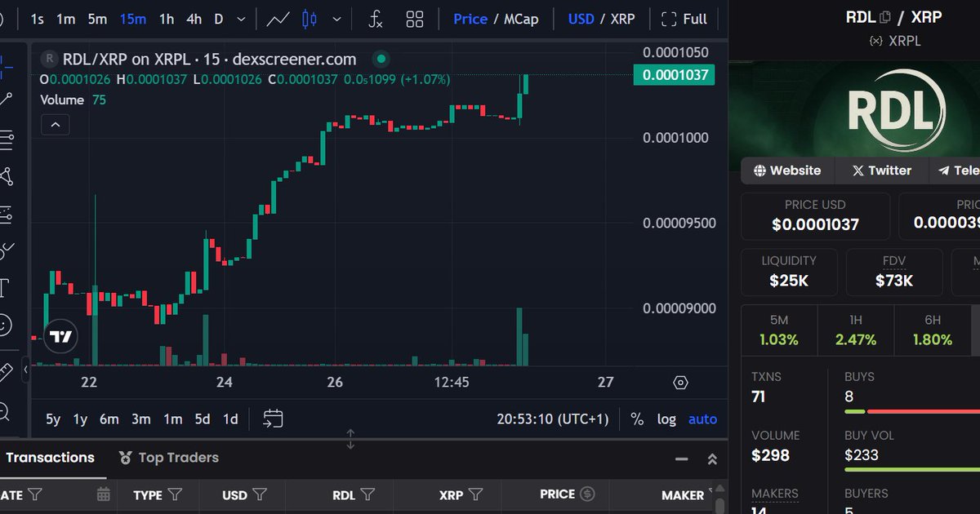Open the Twitter link

click(882, 171)
